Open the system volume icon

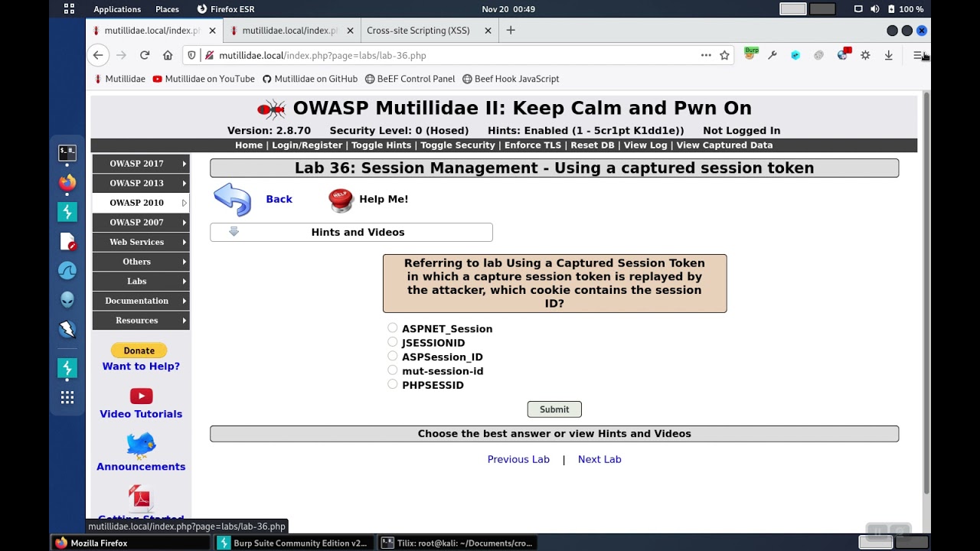[x=875, y=9]
